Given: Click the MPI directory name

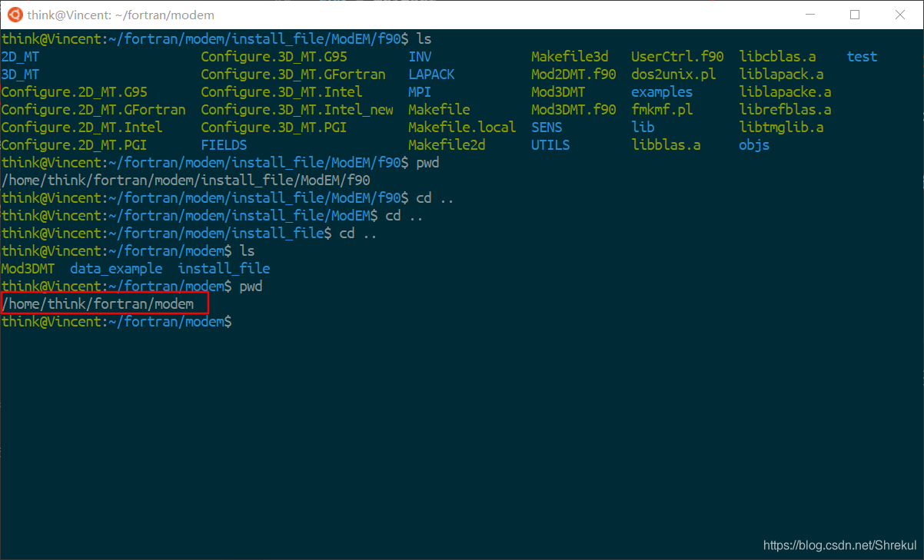Looking at the screenshot, I should 420,91.
